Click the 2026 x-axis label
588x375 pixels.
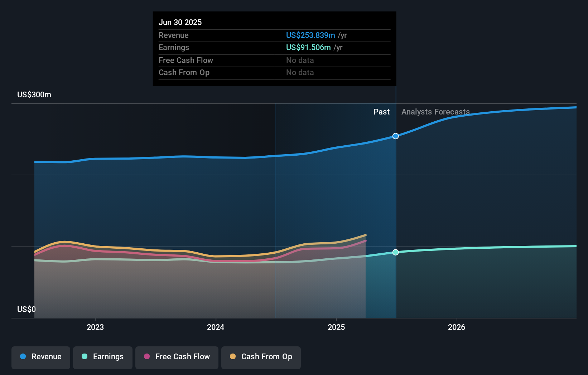point(457,327)
